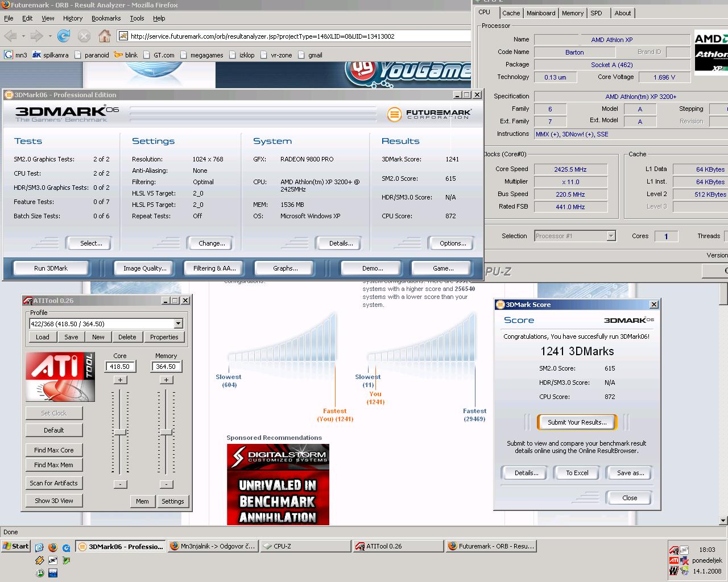Open the Firefox File menu

tap(9, 18)
